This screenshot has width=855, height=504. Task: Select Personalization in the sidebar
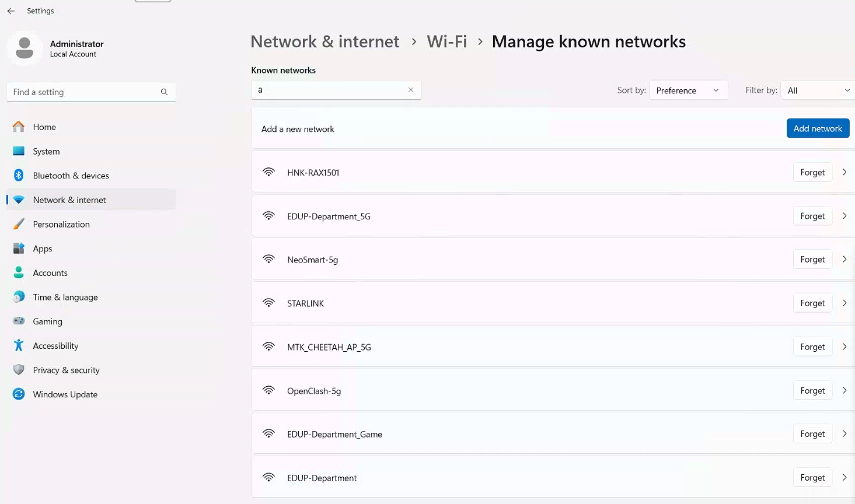61,224
